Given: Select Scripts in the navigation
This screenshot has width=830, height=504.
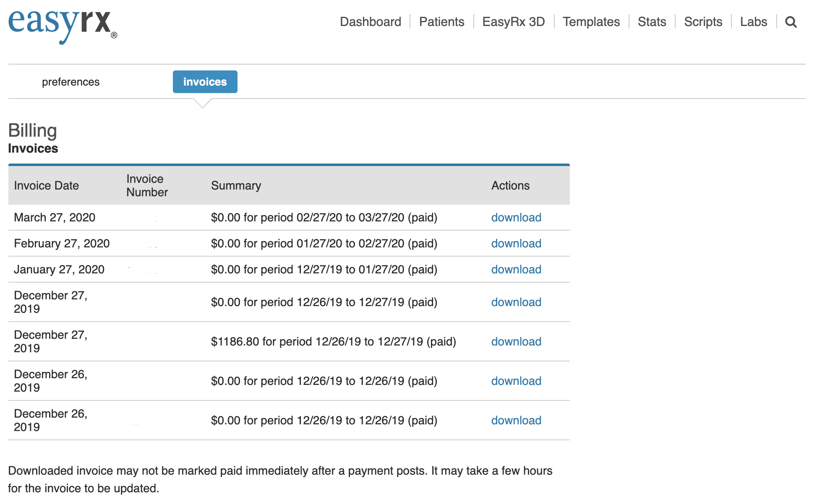Looking at the screenshot, I should (x=703, y=22).
